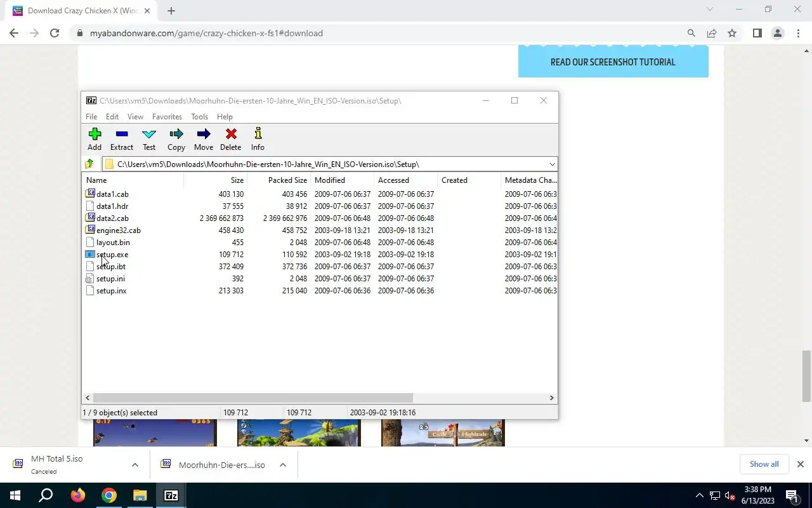The width and height of the screenshot is (812, 508).
Task: Toggle Chrome side panel icon
Action: click(x=757, y=33)
